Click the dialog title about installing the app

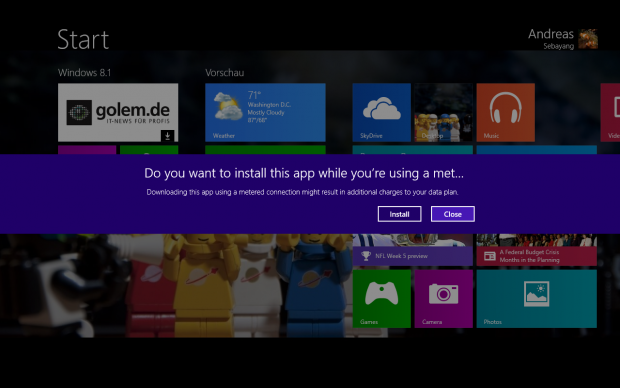304,173
